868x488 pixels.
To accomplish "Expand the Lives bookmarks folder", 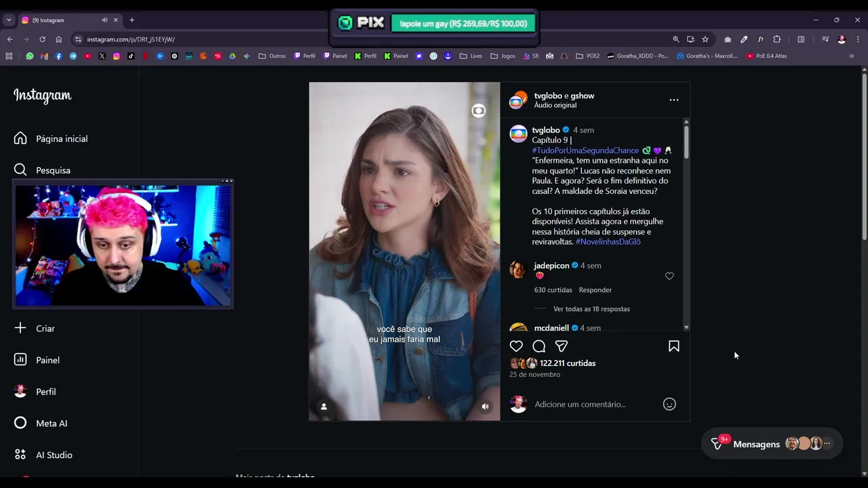I will click(x=471, y=56).
